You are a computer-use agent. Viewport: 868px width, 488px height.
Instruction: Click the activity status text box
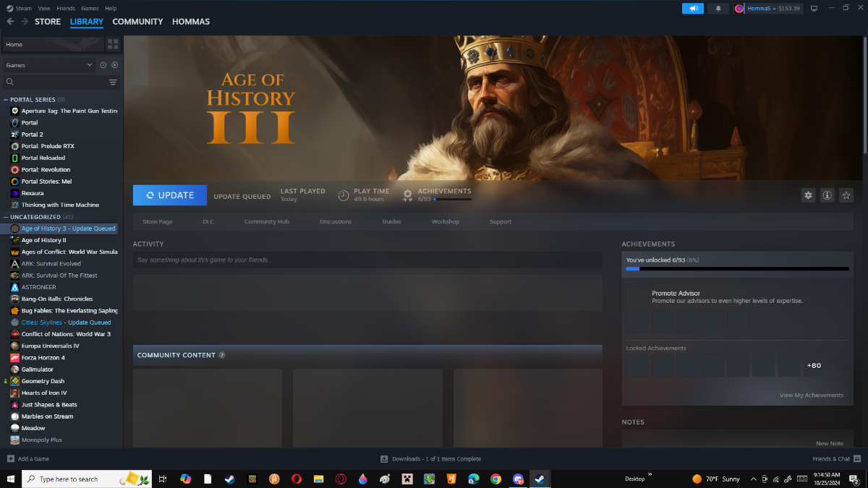367,260
